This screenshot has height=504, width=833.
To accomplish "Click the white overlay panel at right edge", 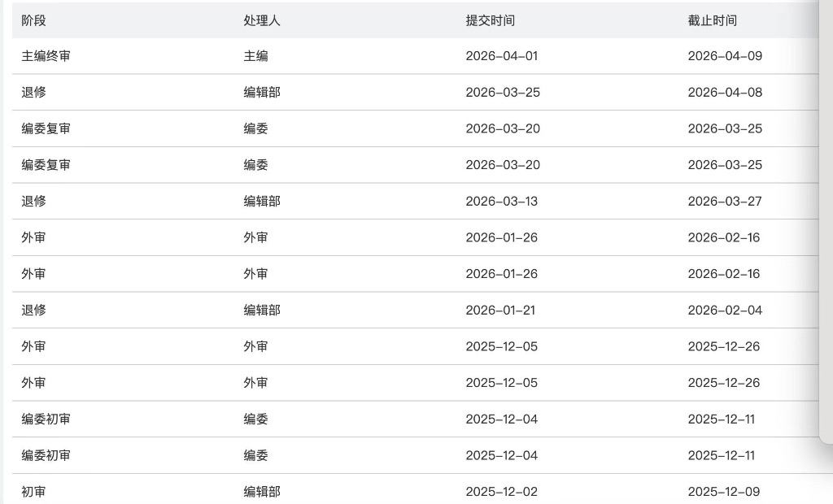I will (826, 219).
